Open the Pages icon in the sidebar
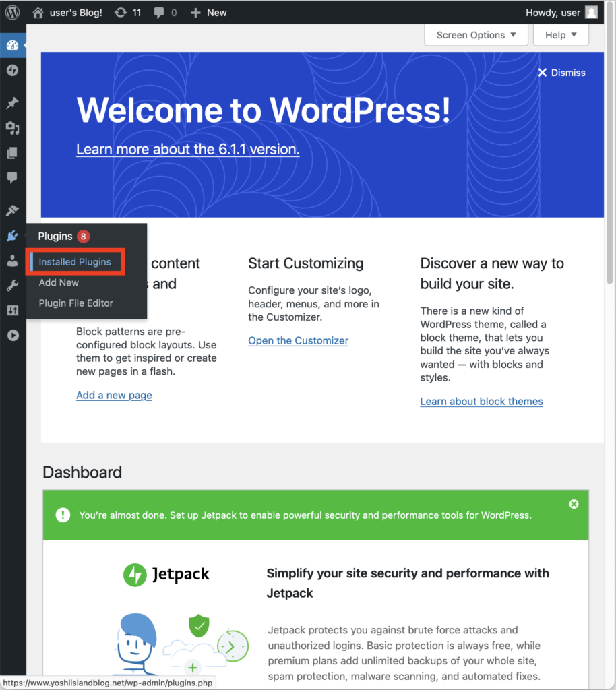The width and height of the screenshot is (616, 690). tap(12, 153)
